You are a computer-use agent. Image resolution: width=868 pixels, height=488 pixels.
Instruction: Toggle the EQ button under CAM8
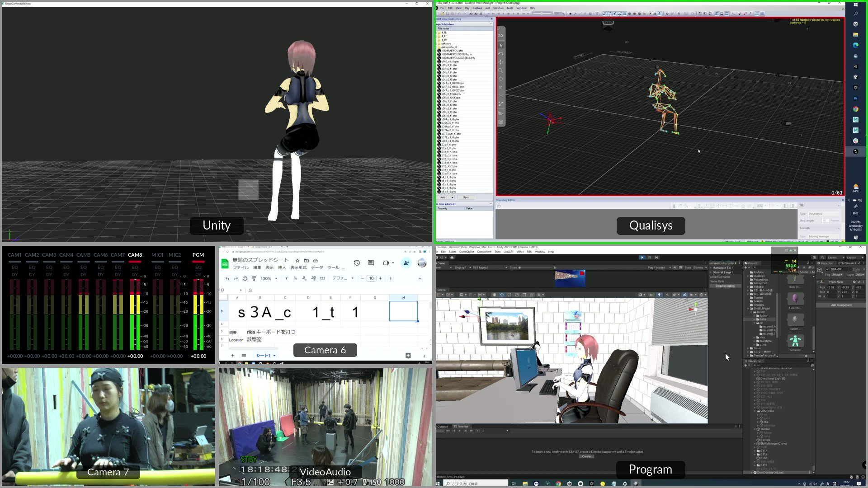click(x=135, y=267)
